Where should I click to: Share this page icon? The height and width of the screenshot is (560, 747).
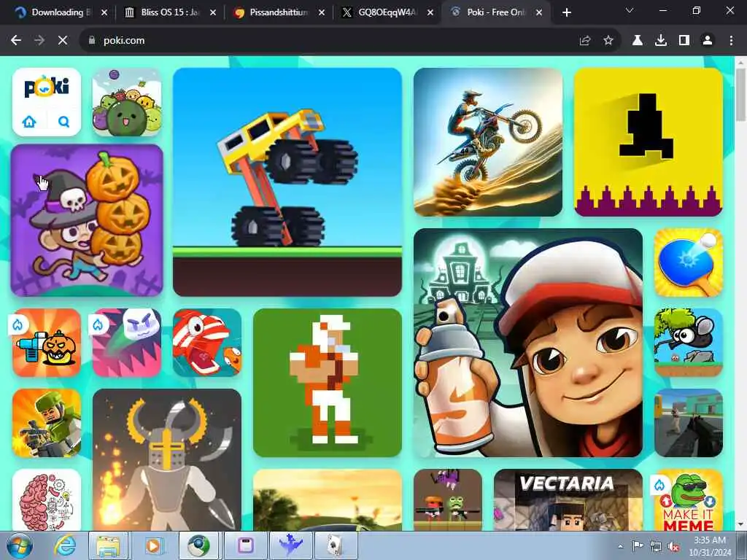[x=585, y=41]
